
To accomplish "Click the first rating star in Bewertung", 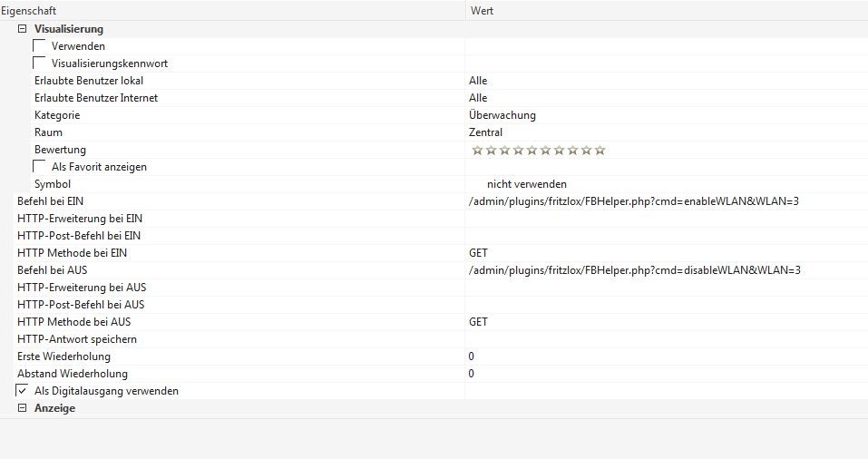I will pos(477,150).
